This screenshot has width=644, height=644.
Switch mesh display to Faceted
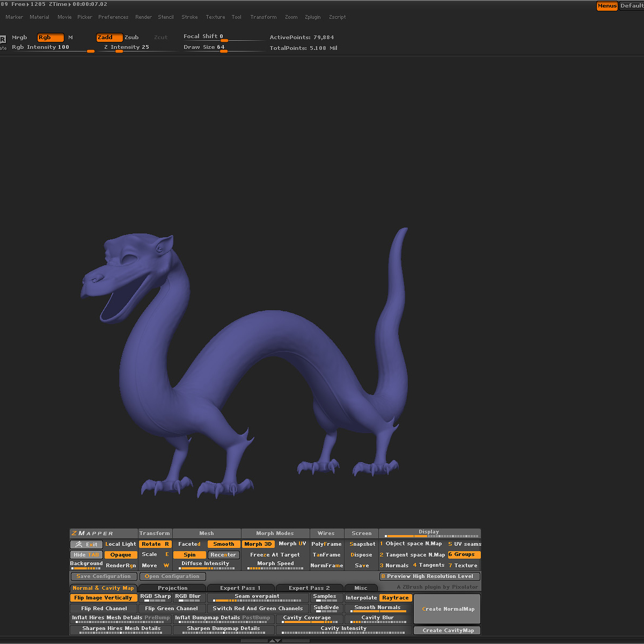189,544
